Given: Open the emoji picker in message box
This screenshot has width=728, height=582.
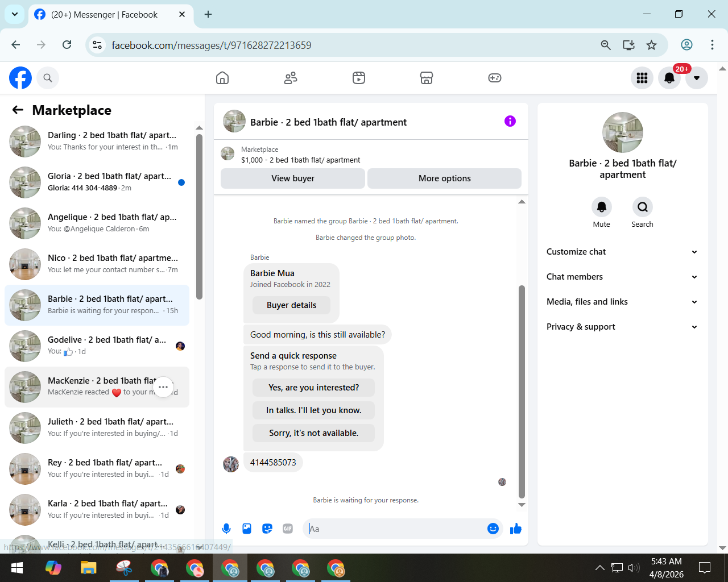Looking at the screenshot, I should click(493, 529).
